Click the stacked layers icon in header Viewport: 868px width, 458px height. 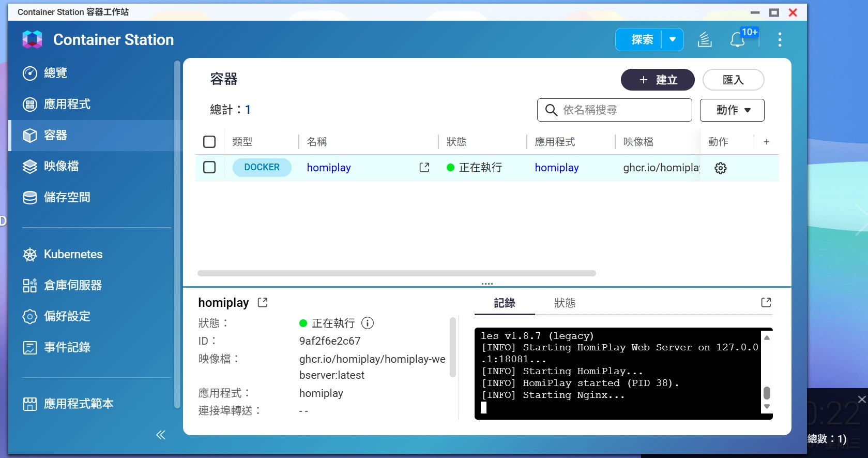[705, 40]
